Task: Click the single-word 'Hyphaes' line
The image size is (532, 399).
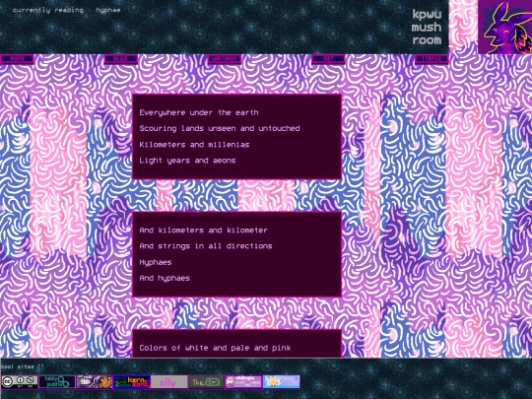Action: point(156,262)
